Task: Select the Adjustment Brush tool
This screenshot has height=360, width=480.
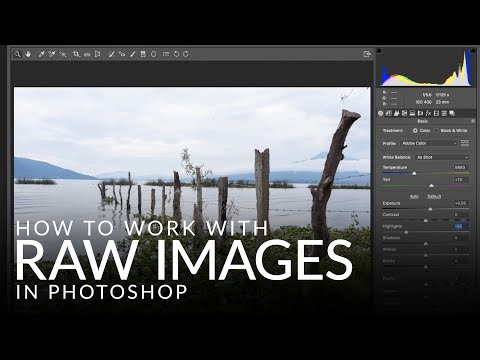Action: coord(133,54)
